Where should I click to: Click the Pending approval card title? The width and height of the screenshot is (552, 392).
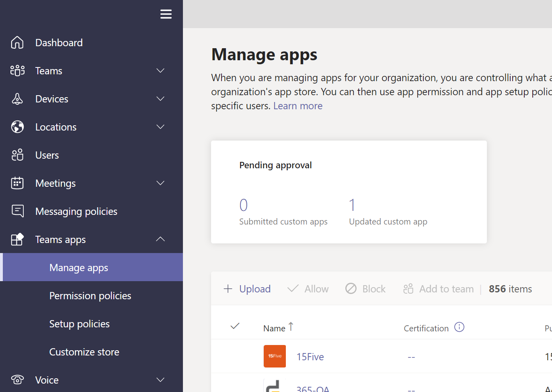pos(275,165)
